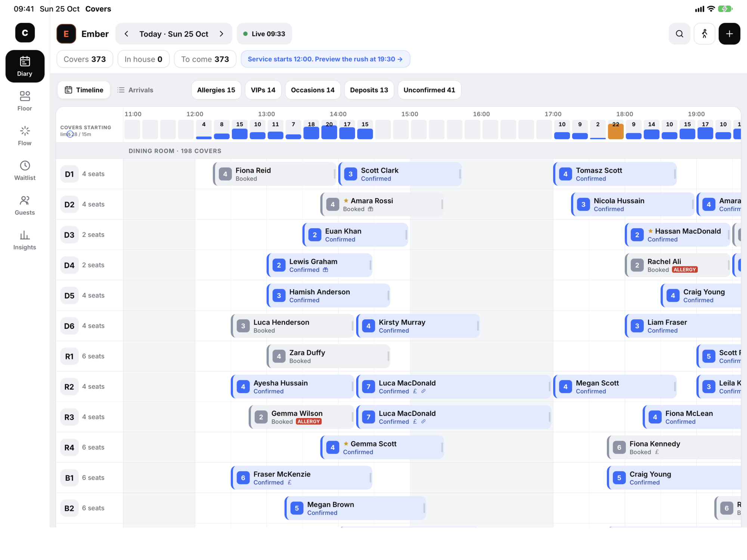The width and height of the screenshot is (747, 560).
Task: Toggle the Allergies 15 filter
Action: coord(216,90)
